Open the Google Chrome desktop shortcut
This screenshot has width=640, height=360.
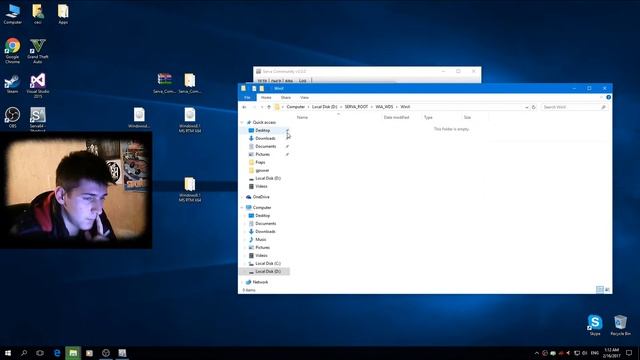tap(12, 50)
